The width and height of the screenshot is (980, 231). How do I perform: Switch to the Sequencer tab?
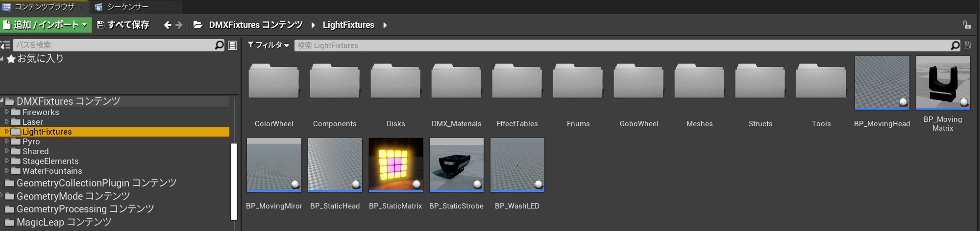pos(127,7)
